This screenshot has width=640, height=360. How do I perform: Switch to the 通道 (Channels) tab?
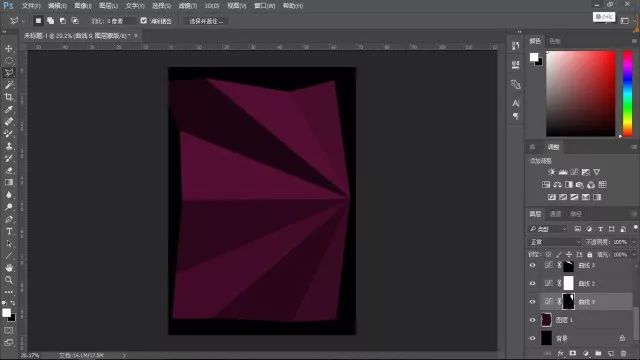click(x=555, y=214)
